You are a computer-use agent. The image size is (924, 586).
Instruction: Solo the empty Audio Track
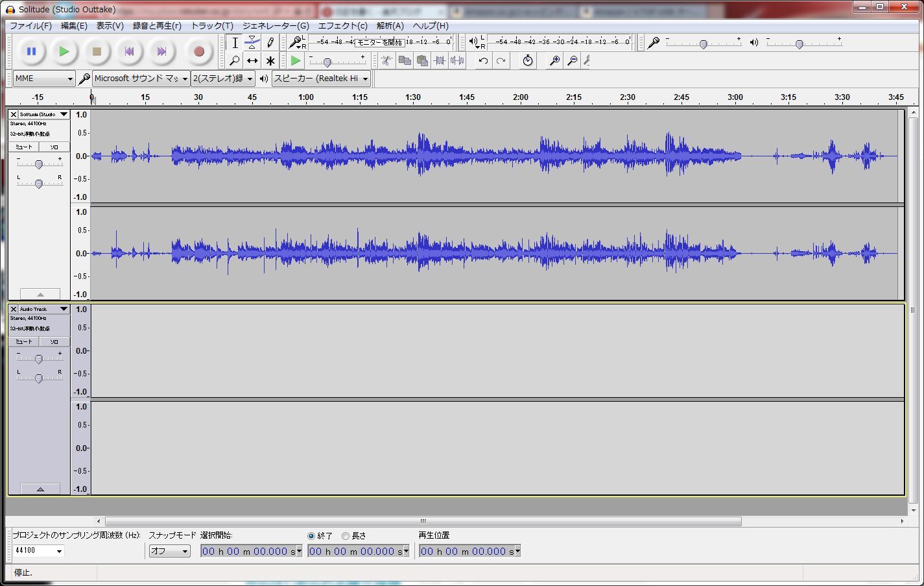point(54,342)
